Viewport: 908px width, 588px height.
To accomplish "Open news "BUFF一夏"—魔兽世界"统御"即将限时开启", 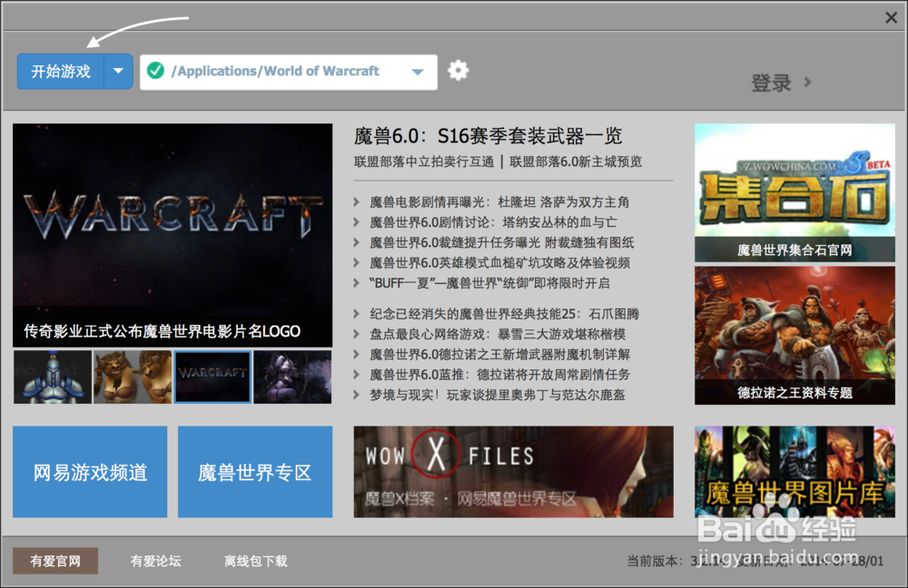I will [x=489, y=283].
